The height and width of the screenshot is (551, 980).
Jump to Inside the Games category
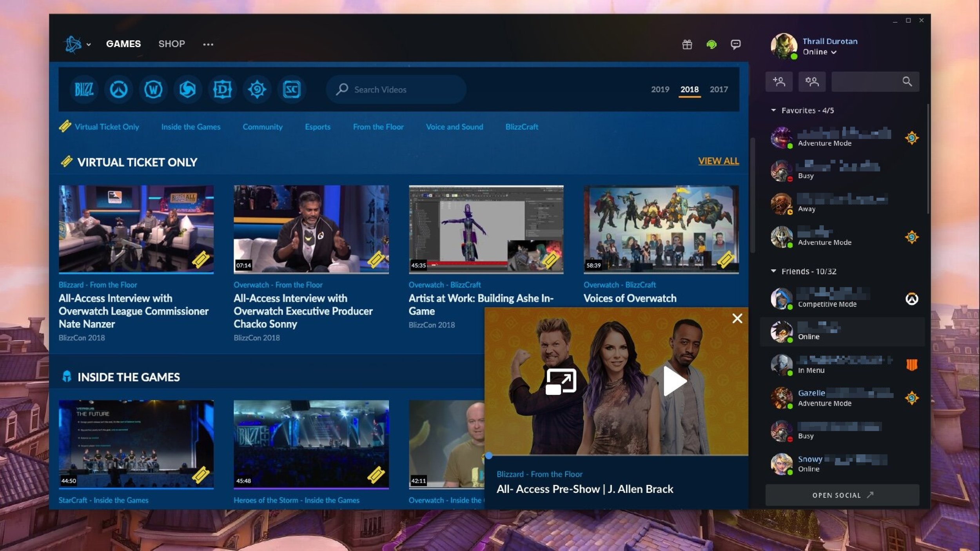click(x=191, y=127)
